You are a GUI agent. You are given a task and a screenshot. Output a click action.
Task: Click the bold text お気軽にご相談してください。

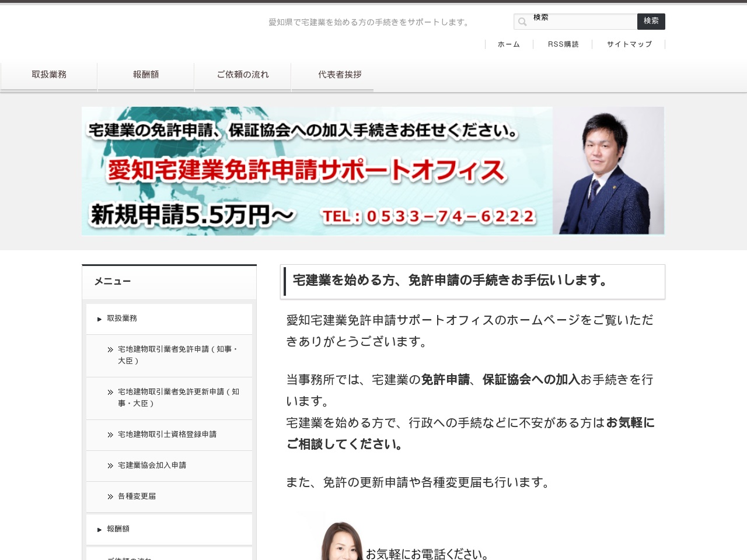[x=470, y=433]
